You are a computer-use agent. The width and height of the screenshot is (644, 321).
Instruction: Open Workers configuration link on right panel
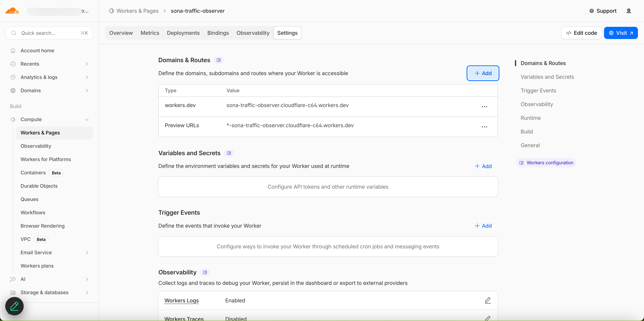tap(546, 163)
